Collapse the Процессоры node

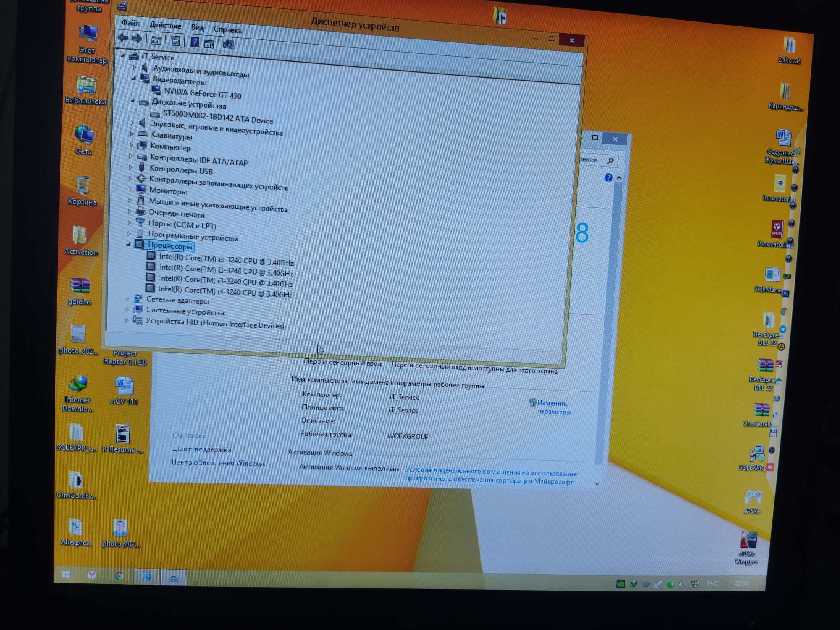pos(129,244)
